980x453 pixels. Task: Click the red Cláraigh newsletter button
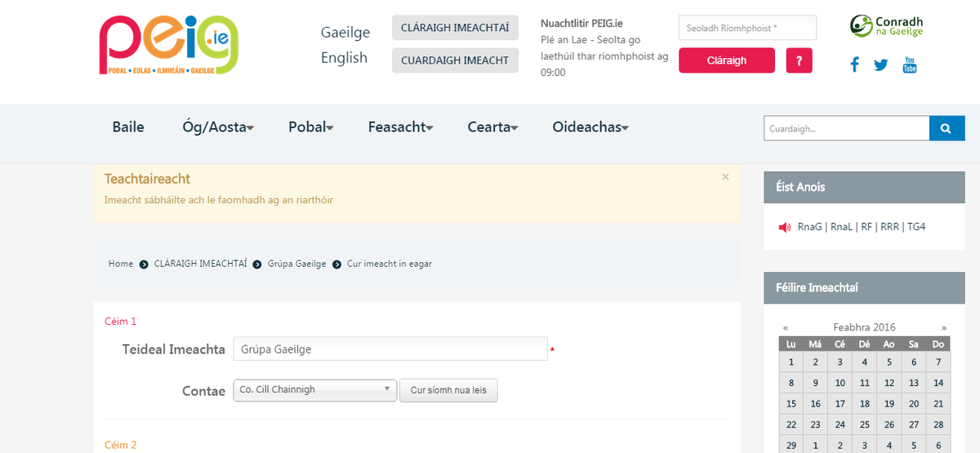click(x=727, y=60)
